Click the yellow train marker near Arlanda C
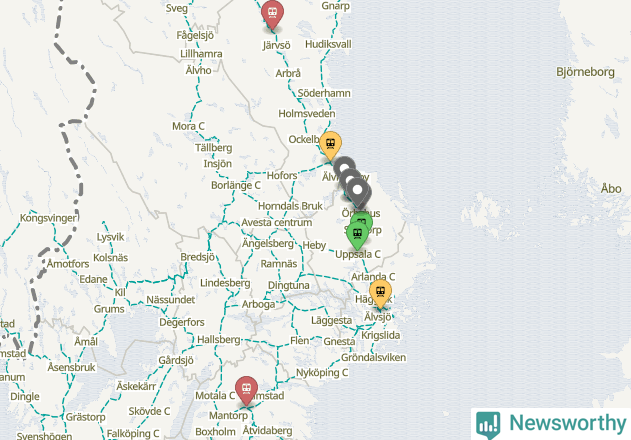 click(x=380, y=293)
